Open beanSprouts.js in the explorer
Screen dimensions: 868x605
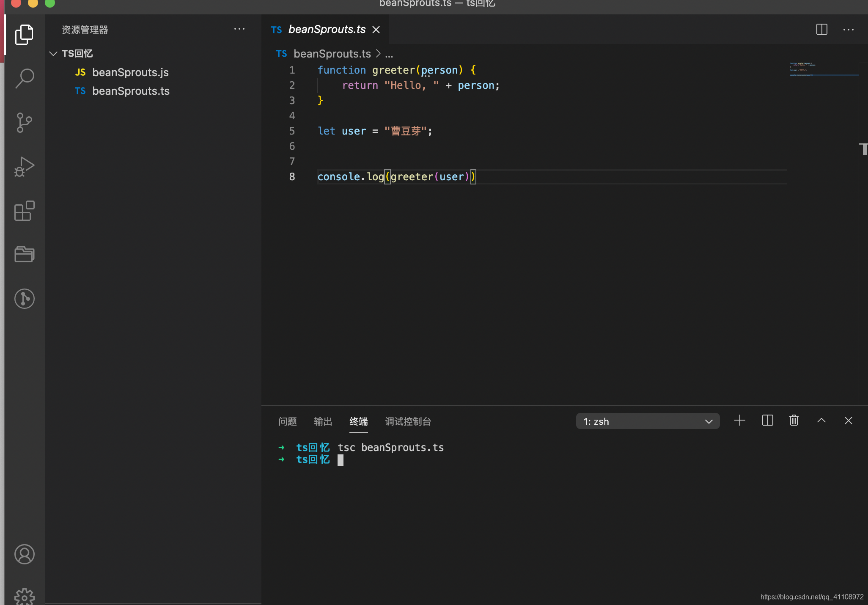coord(130,72)
